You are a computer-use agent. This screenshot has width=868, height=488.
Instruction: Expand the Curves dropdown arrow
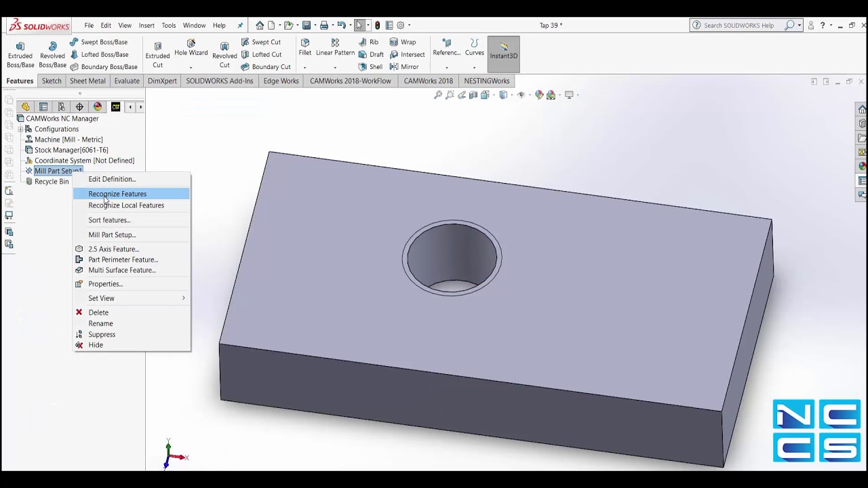[474, 67]
